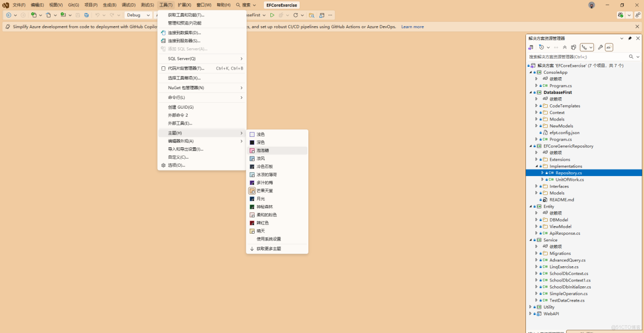The image size is (644, 333).
Task: Open the 视图(V) menu
Action: (57, 5)
